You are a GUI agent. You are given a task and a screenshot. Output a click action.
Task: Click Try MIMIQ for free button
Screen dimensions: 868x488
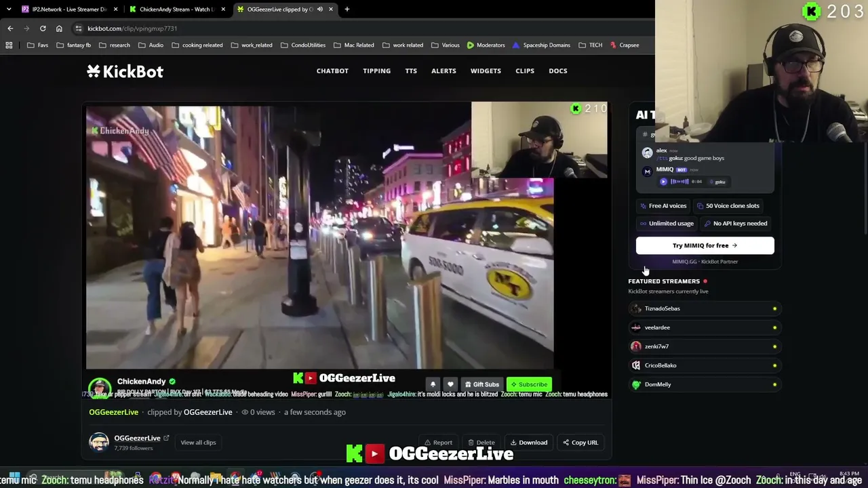pos(705,245)
